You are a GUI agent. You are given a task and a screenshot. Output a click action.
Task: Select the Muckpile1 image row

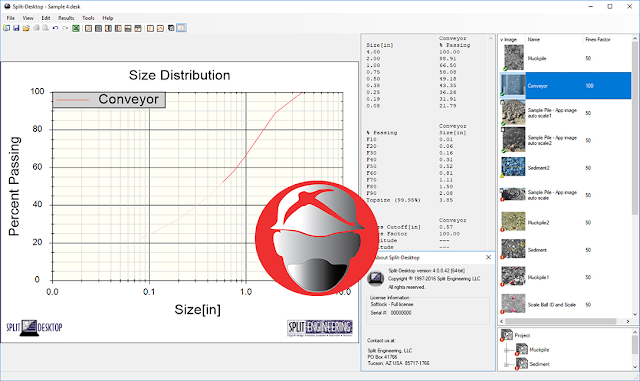(x=565, y=277)
